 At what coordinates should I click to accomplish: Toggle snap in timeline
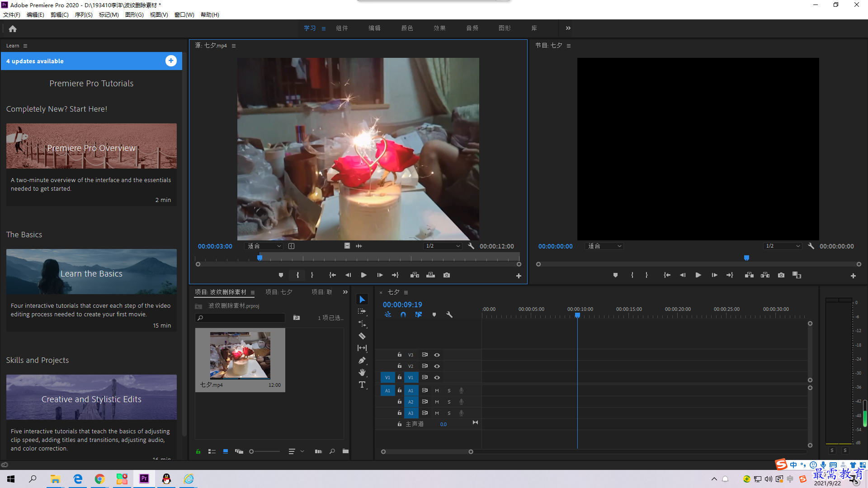(403, 314)
